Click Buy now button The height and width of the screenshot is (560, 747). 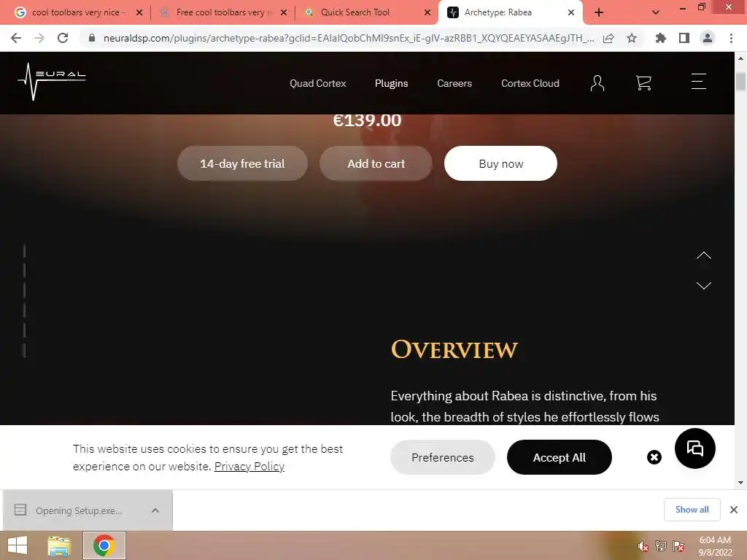tap(500, 163)
